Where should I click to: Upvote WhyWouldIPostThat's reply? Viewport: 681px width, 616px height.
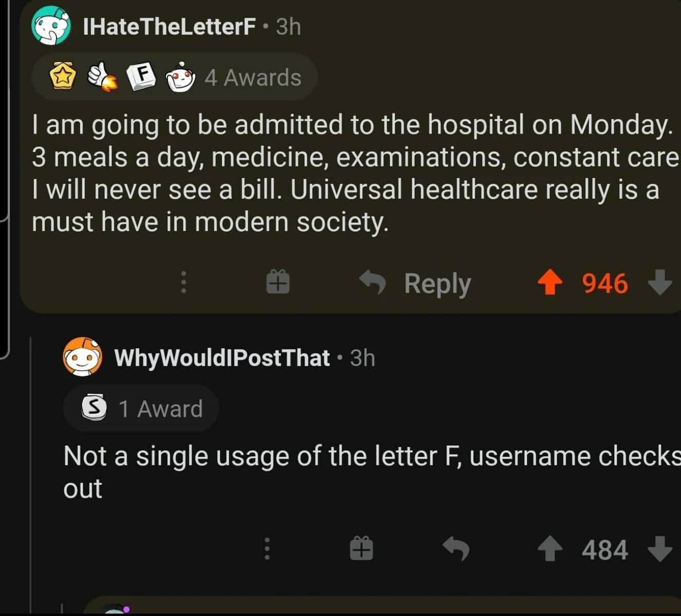pos(551,549)
